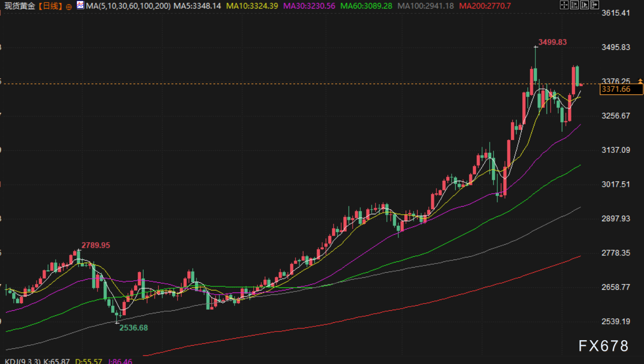Screen dimensions: 644x364
Task: Click the 3499.83 high price marker
Action: pyautogui.click(x=552, y=42)
